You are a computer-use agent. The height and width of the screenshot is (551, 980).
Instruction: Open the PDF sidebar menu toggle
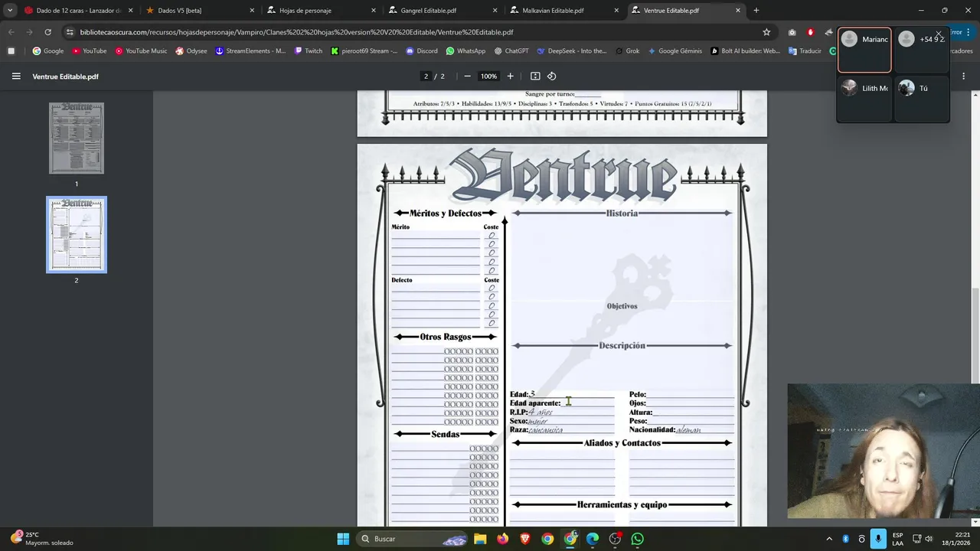[x=16, y=77]
